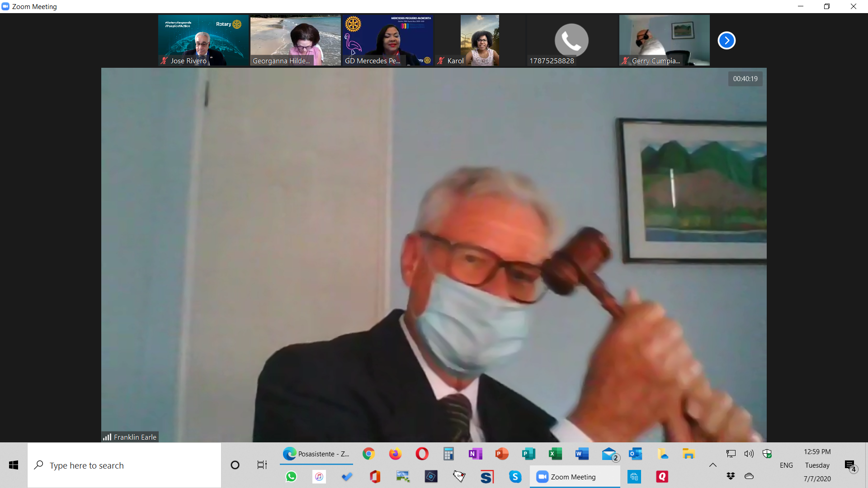The width and height of the screenshot is (868, 488).
Task: Select Georganna Hilde video thumbnail
Action: coord(295,40)
